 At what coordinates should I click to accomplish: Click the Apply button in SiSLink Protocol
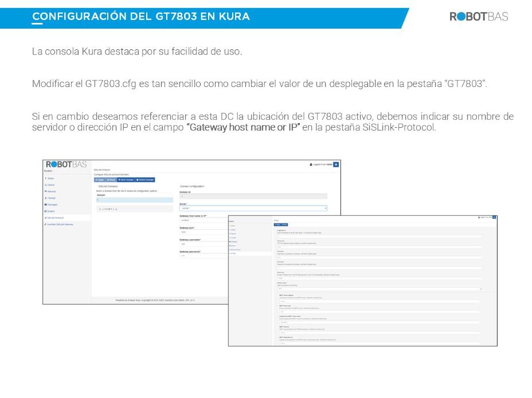(99, 180)
